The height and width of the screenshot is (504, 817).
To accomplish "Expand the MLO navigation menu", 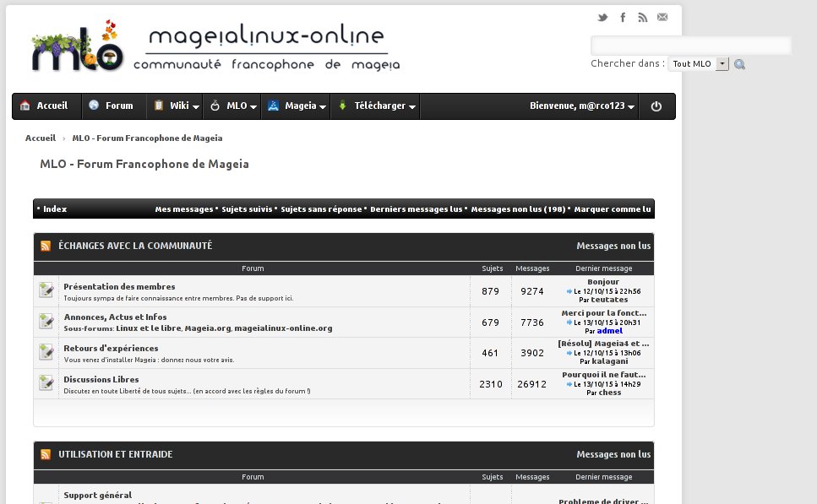I will pyautogui.click(x=232, y=106).
